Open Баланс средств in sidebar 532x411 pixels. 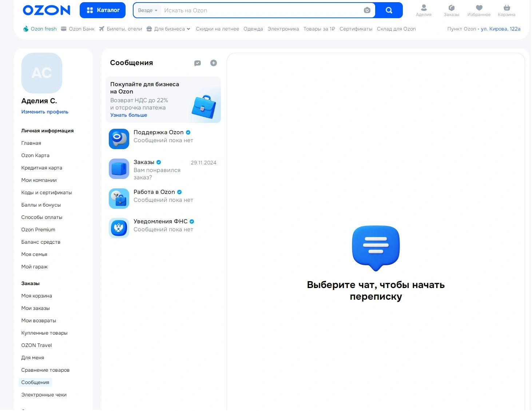pos(41,242)
